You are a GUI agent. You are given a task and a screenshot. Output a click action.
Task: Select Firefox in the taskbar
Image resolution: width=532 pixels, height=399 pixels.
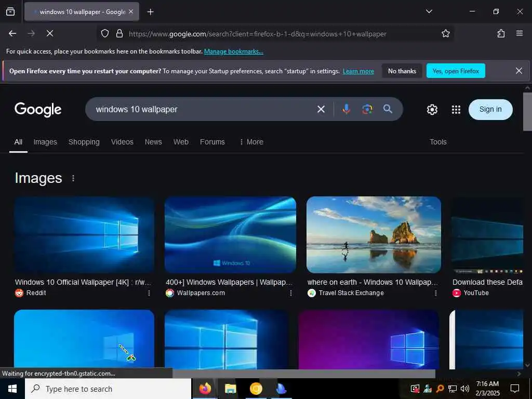click(x=205, y=389)
